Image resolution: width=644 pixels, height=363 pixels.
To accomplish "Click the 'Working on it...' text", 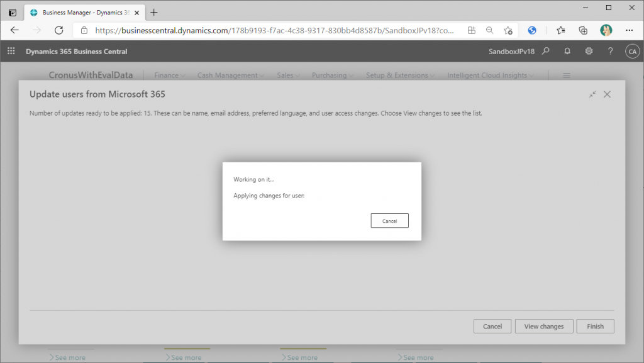I will click(253, 179).
